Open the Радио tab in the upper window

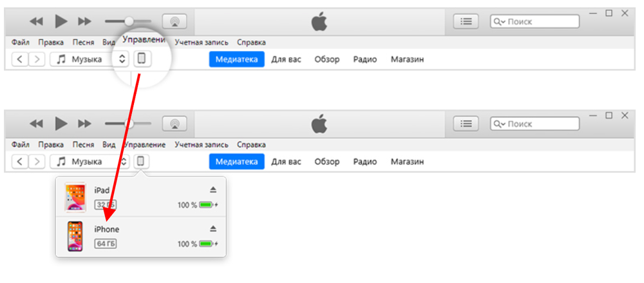(365, 59)
